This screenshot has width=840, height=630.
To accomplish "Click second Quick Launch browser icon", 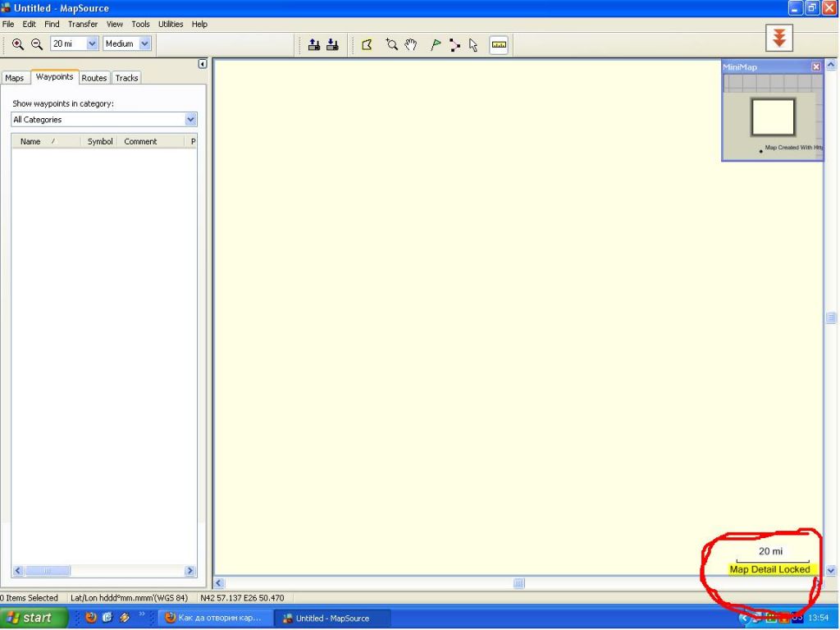I will 107,618.
